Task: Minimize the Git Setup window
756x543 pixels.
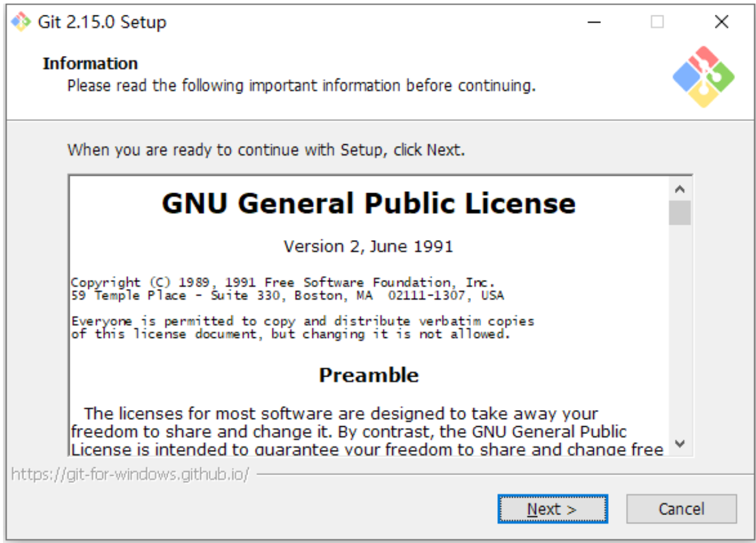Action: pos(593,23)
